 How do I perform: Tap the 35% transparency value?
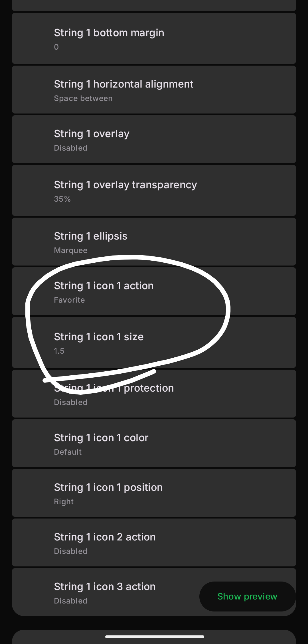coord(62,199)
